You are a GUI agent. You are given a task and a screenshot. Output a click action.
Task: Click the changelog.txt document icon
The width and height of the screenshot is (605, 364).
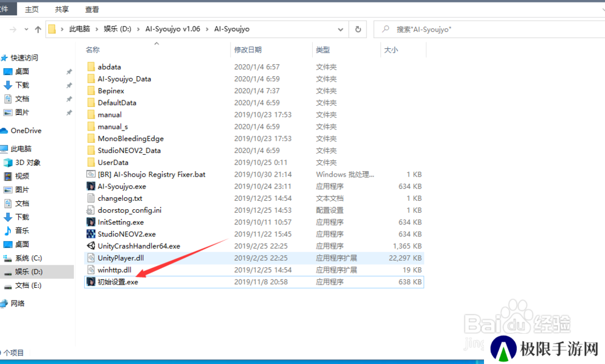[x=91, y=198]
